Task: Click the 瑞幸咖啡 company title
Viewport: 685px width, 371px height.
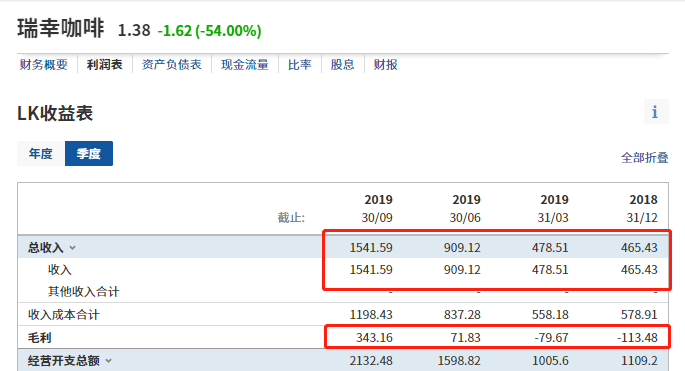Action: [x=61, y=28]
